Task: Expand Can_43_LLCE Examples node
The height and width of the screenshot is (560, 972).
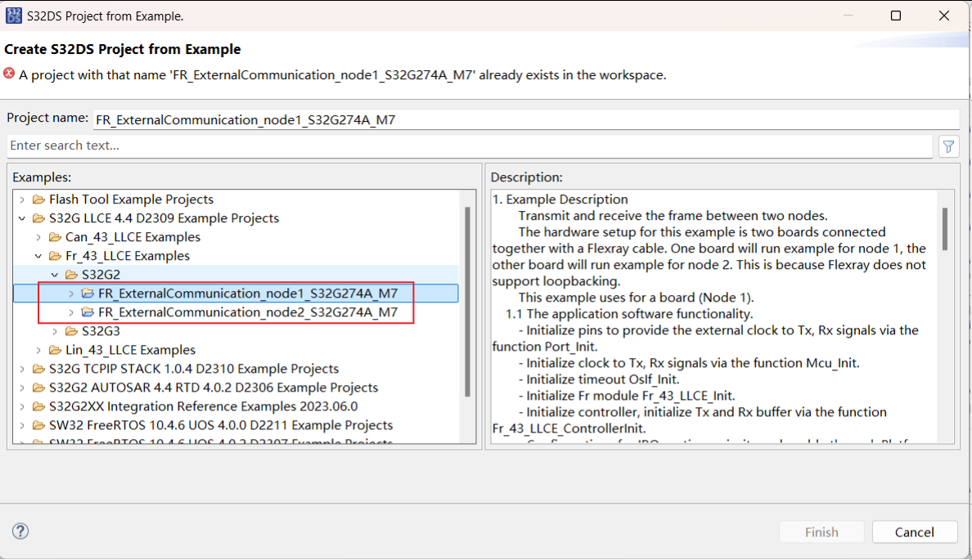Action: (x=38, y=237)
